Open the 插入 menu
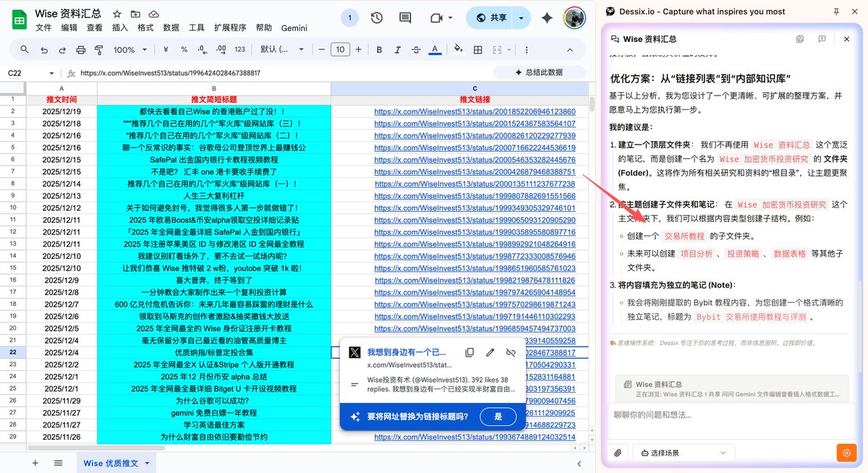Image resolution: width=868 pixels, height=473 pixels. pyautogui.click(x=120, y=27)
